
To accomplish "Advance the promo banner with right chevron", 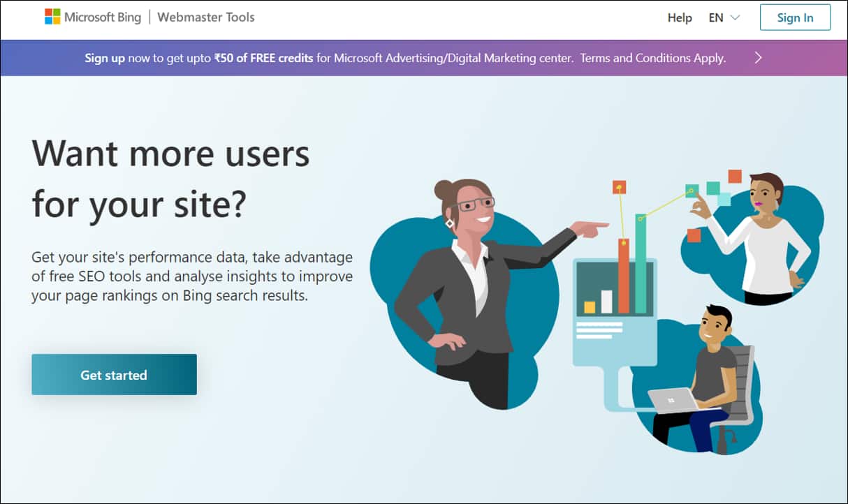I will [759, 58].
